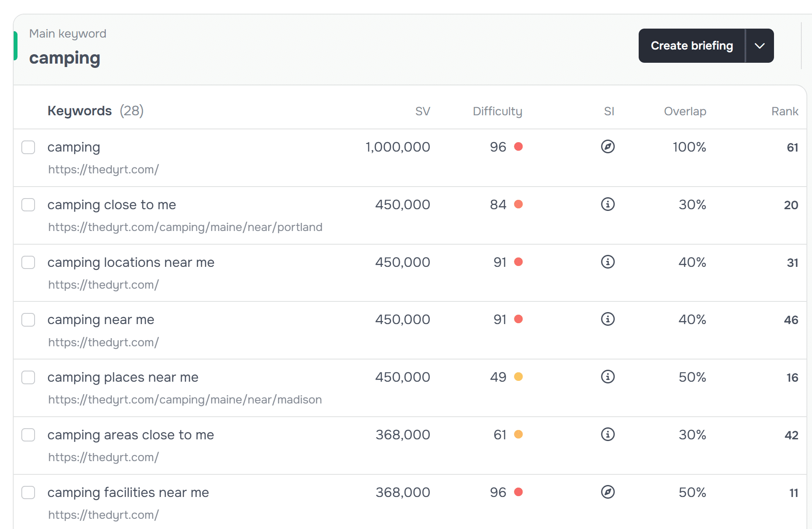Visit the thedyrt.com link under "camping locations near me"
812x529 pixels.
(103, 284)
